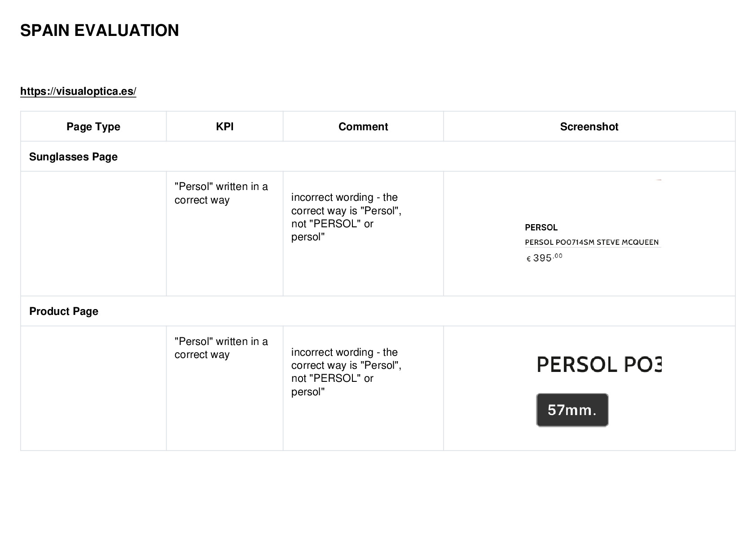Click the 57mm. size button image

[572, 410]
